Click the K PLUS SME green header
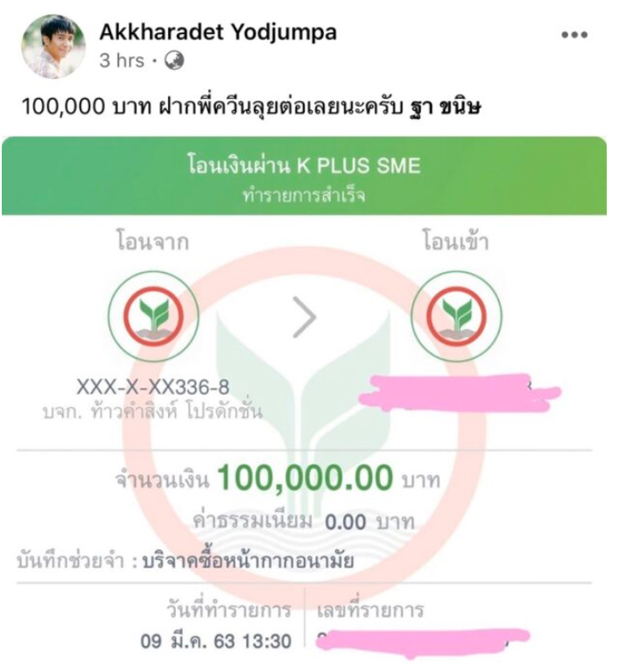 pos(304,176)
